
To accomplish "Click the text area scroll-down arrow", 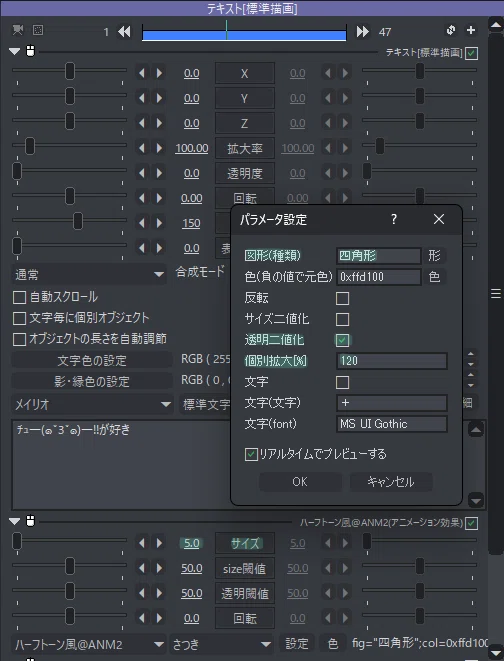I will coord(476,500).
